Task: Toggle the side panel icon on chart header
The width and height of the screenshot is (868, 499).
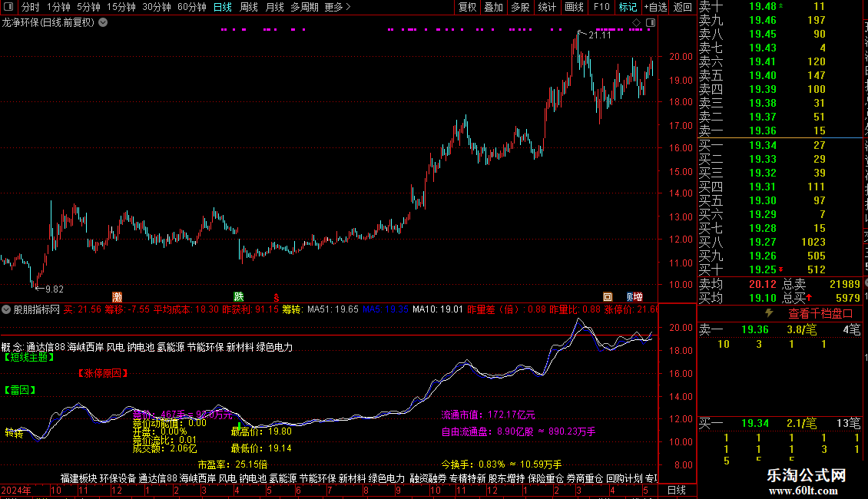Action: [651, 23]
